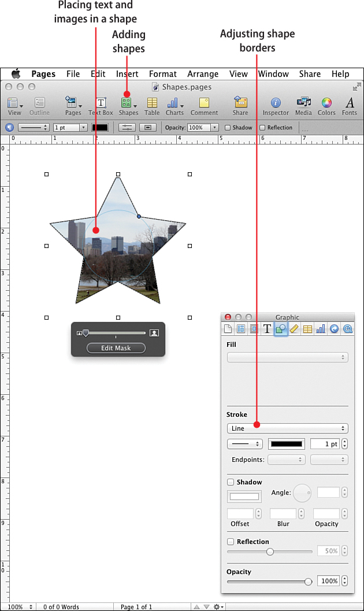The image size is (364, 611).
Task: Expand the Stroke type dropdown showing Line
Action: pos(287,428)
